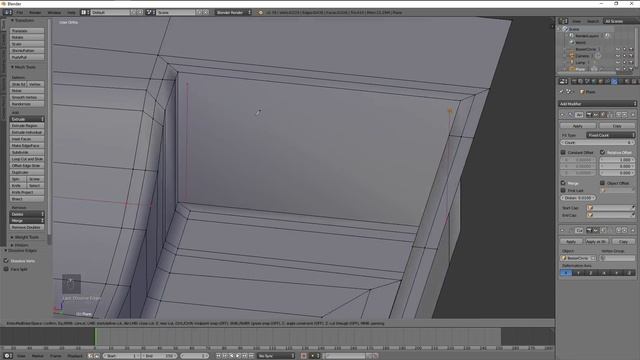Screen dimensions: 640x360
Task: Hide BezierCircle using its eye icon
Action: [x=618, y=49]
